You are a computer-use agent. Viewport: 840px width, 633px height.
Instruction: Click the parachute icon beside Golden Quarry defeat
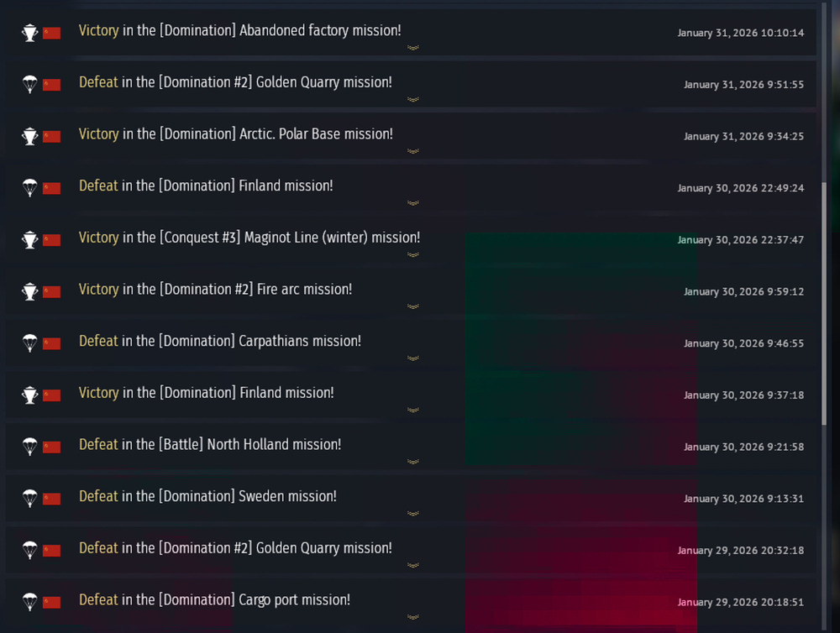tap(29, 84)
